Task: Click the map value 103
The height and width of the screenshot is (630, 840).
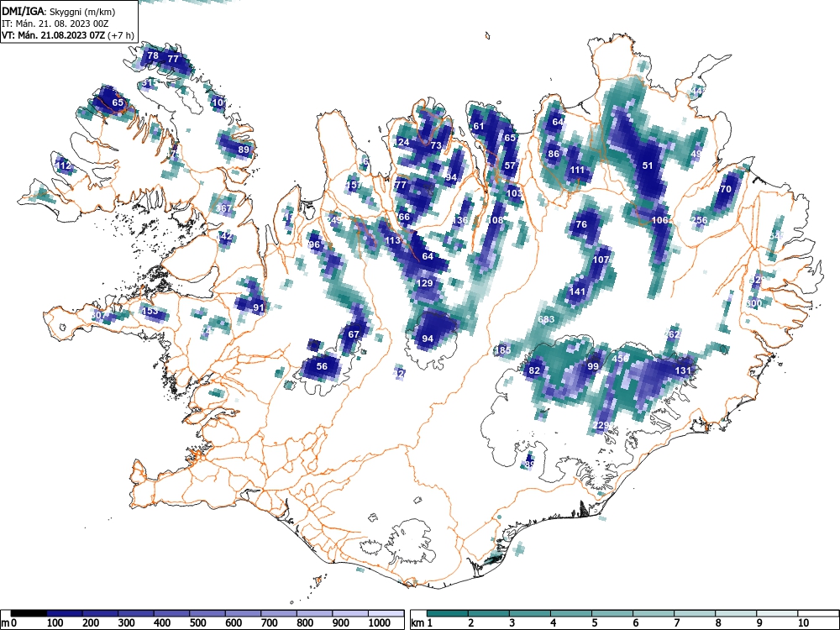Action: [x=514, y=193]
